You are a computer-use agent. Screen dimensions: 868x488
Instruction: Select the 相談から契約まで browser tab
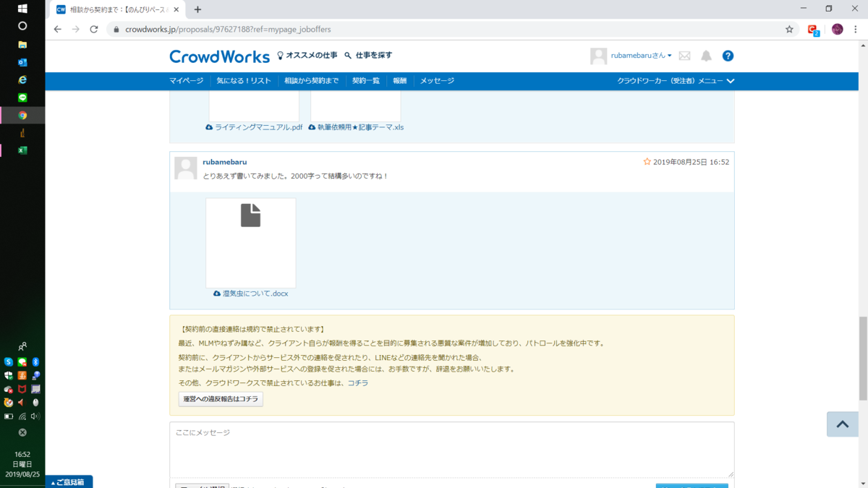119,9
